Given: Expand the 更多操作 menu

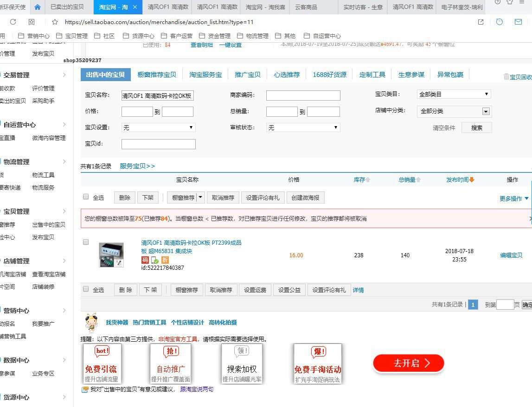Looking at the screenshot, I should pyautogui.click(x=514, y=198).
